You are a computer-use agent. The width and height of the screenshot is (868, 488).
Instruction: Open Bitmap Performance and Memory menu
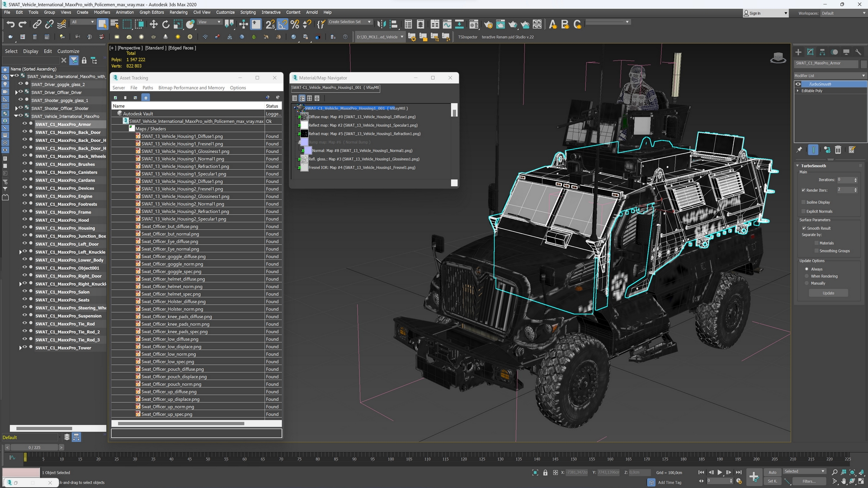point(191,88)
